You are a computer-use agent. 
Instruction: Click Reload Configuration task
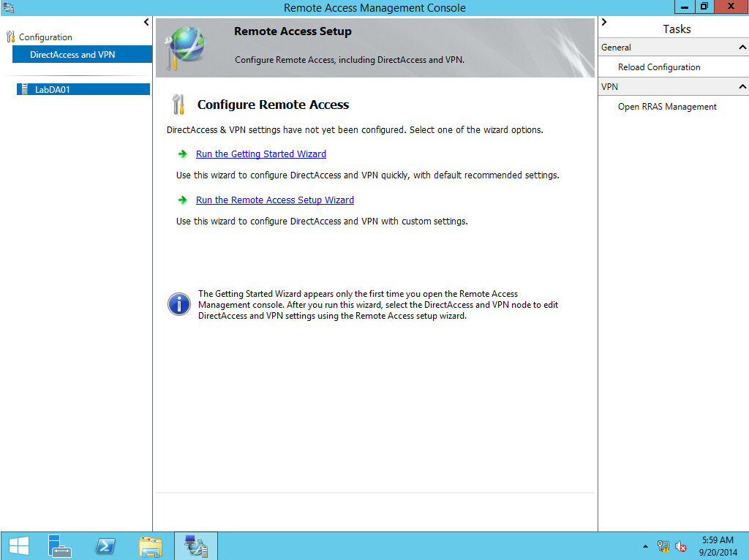point(659,67)
